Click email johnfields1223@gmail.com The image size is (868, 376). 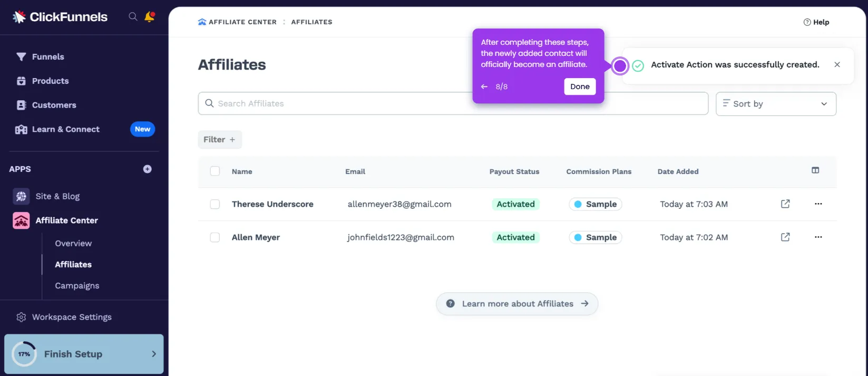pos(401,237)
